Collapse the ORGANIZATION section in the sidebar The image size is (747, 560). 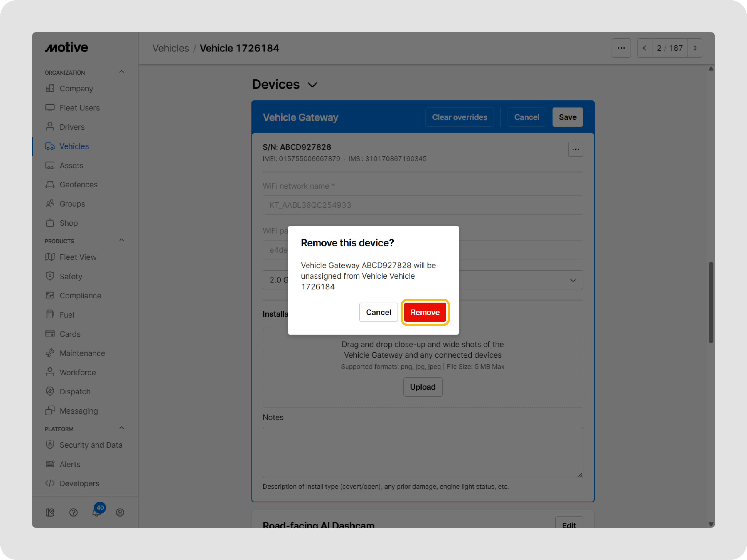(x=121, y=71)
